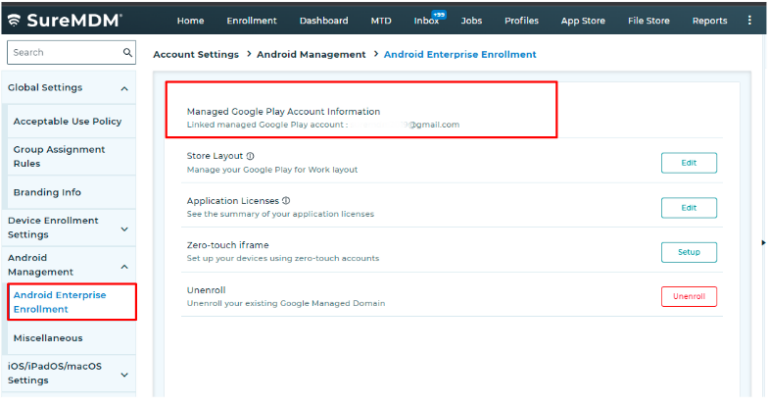Collapse the Global Settings section
Screen dimensions: 768x406
pyautogui.click(x=124, y=89)
